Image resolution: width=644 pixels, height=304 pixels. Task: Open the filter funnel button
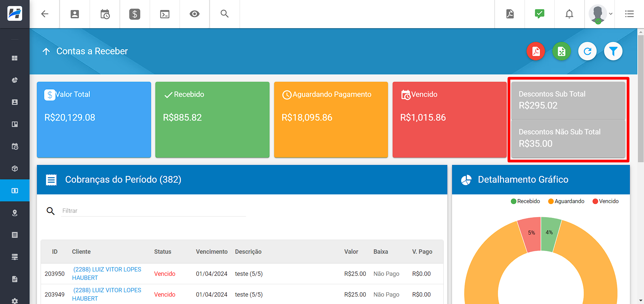tap(613, 51)
